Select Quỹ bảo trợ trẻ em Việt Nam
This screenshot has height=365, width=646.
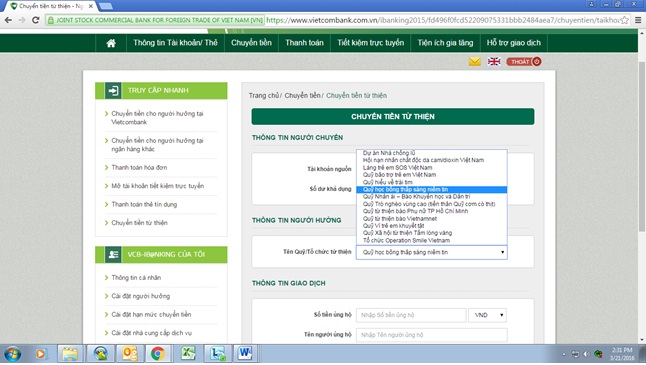click(431, 175)
